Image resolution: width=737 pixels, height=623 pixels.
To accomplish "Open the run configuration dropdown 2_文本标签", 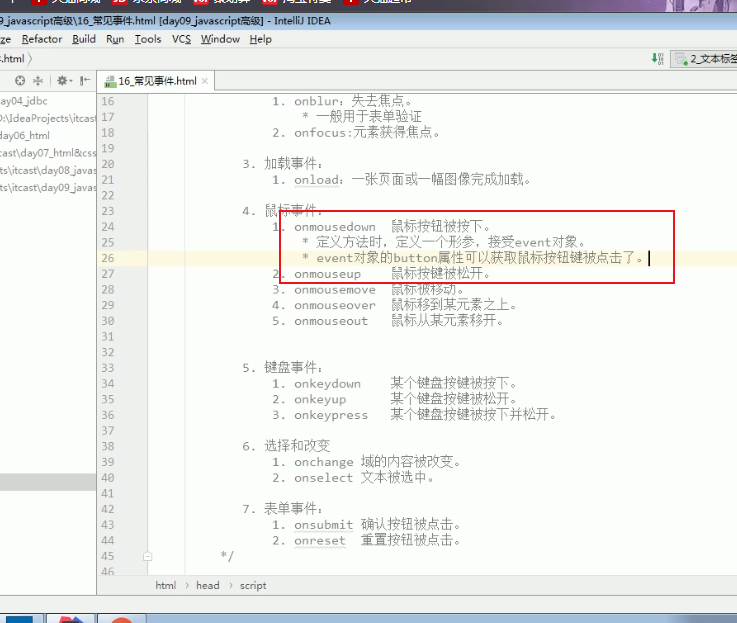I will point(704,59).
